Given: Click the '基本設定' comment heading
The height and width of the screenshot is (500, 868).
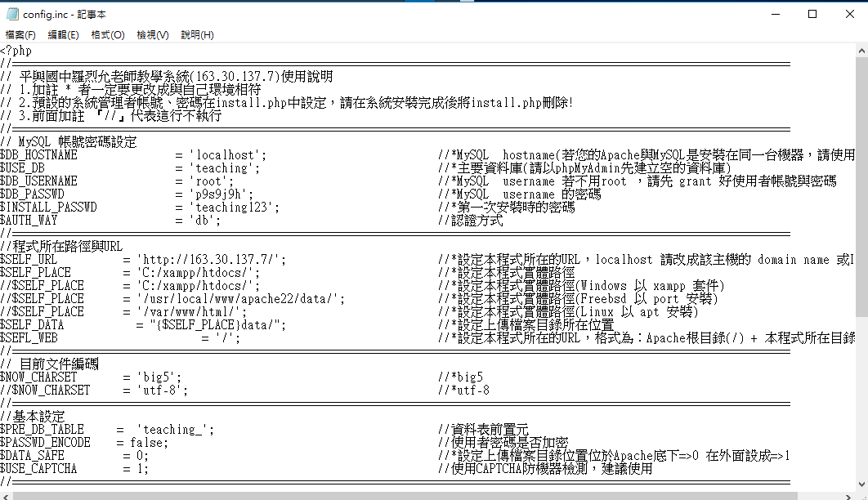Looking at the screenshot, I should (x=38, y=417).
